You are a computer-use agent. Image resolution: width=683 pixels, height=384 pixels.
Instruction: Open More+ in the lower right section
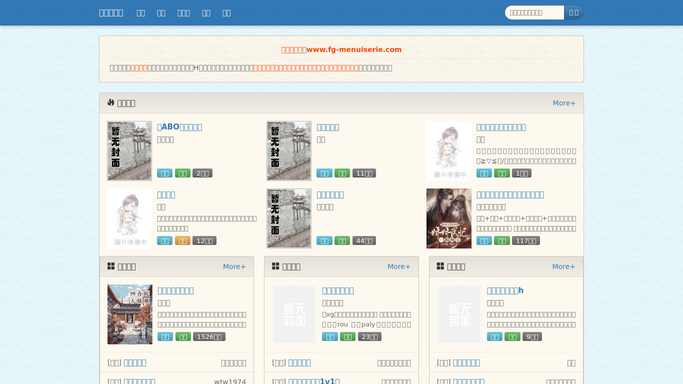coord(564,266)
